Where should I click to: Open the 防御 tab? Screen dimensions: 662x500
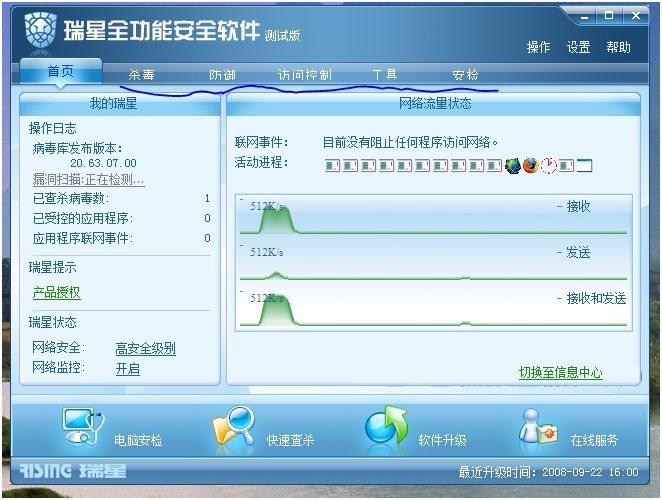tap(222, 75)
